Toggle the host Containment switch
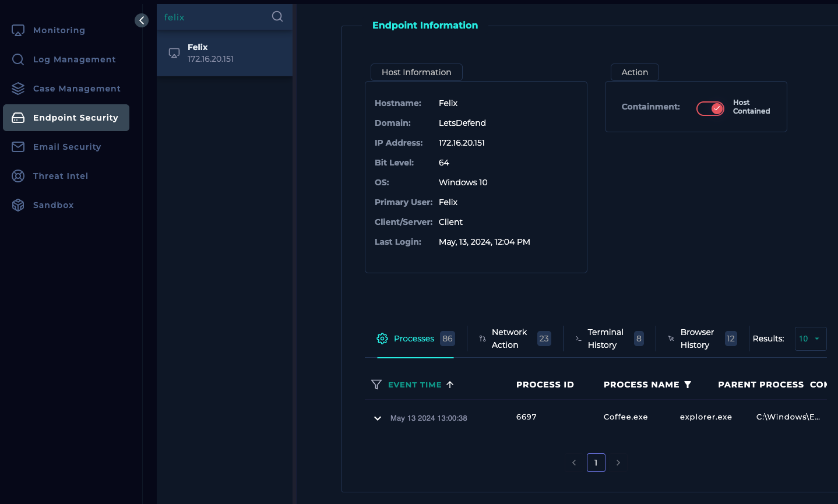Viewport: 838px width, 504px height. [x=710, y=108]
